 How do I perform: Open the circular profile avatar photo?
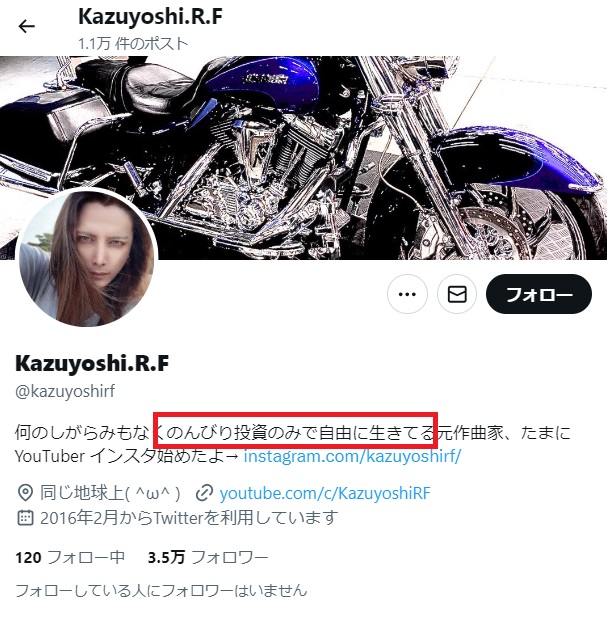pyautogui.click(x=88, y=257)
